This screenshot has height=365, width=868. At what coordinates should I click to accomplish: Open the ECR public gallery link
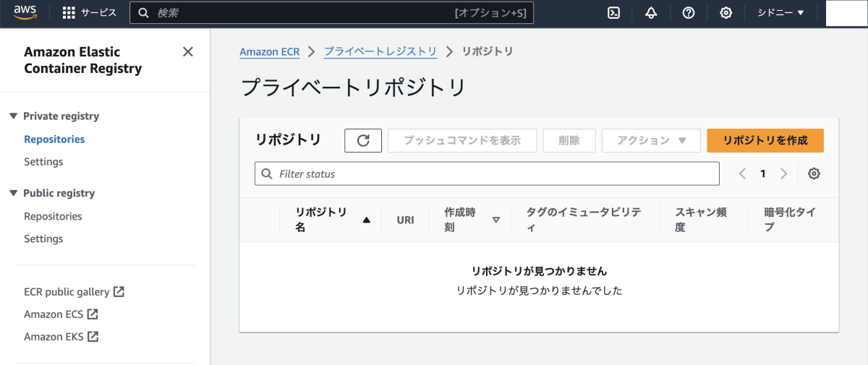pyautogui.click(x=74, y=292)
